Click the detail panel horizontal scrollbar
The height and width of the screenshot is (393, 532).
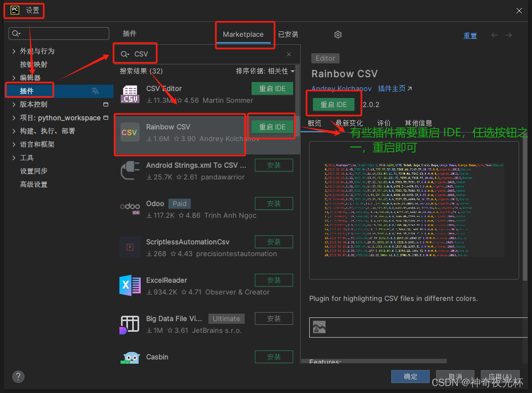(374, 361)
